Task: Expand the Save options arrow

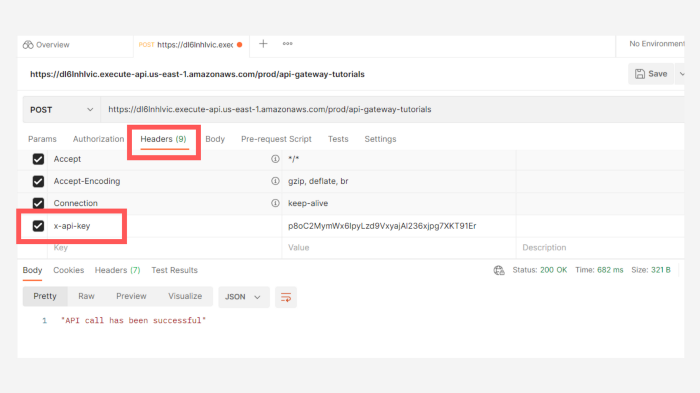Action: (681, 74)
